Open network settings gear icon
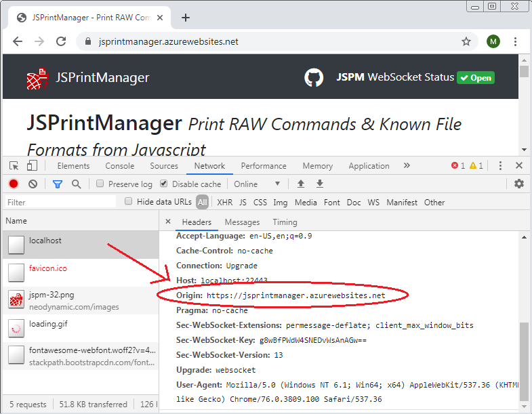Viewport: 532px width, 414px height. coord(518,184)
